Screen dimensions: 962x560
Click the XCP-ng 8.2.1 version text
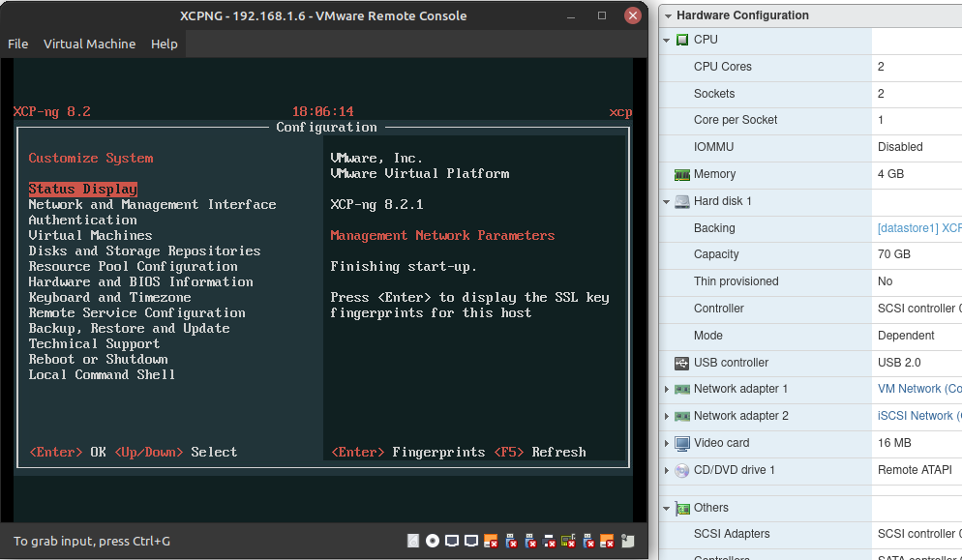point(376,205)
